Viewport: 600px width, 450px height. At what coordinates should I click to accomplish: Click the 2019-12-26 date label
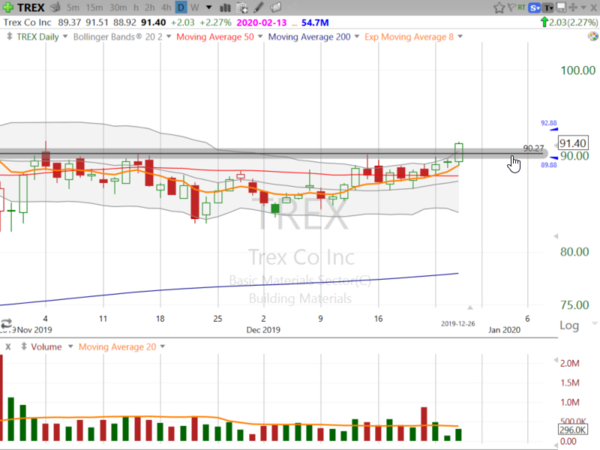[x=458, y=324]
